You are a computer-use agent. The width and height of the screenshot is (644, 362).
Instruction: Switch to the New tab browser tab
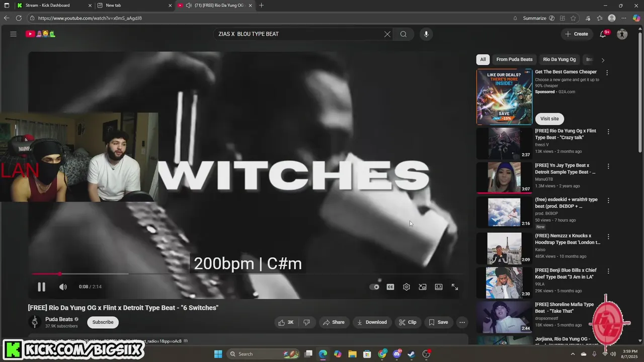tap(133, 6)
